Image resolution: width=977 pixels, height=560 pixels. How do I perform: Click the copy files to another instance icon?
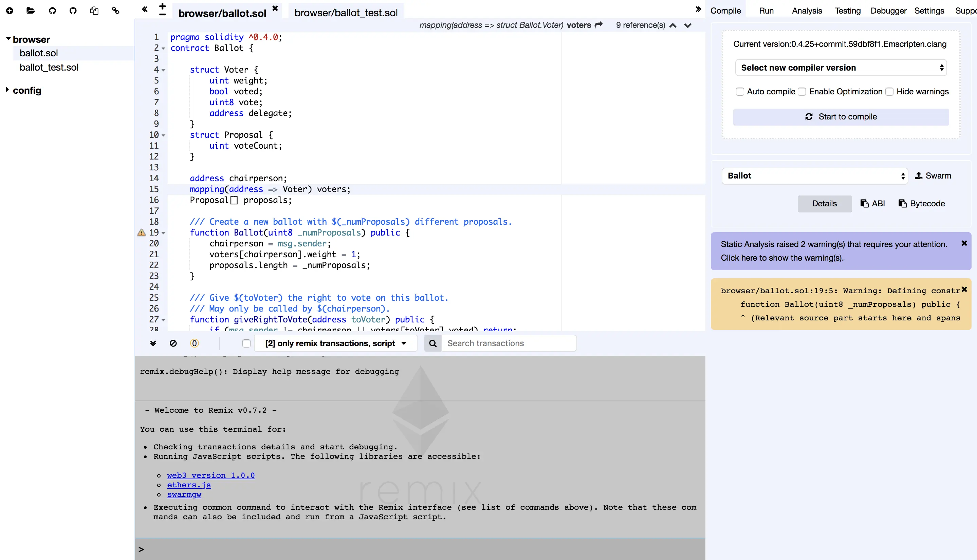click(x=94, y=11)
